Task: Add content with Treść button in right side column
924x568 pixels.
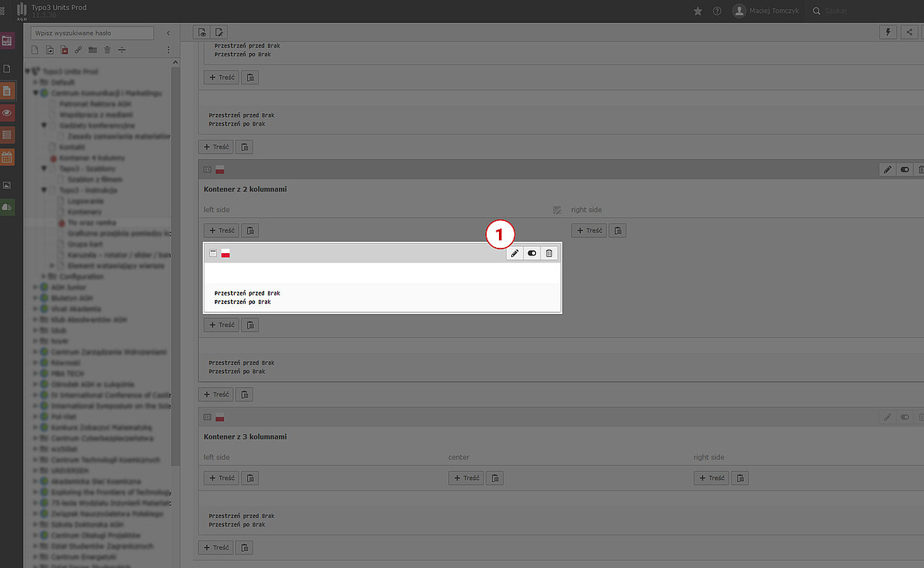Action: (x=589, y=230)
